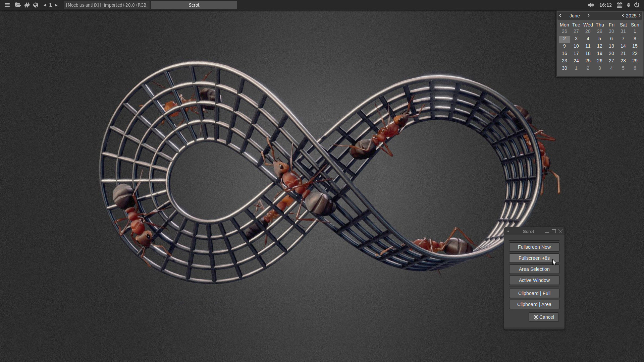Maximize the Scrot dialog window
This screenshot has width=644, height=362.
pyautogui.click(x=554, y=231)
